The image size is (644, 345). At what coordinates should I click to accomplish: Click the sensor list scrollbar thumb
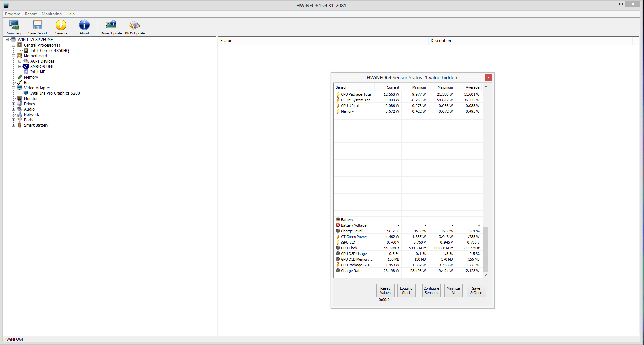486,249
